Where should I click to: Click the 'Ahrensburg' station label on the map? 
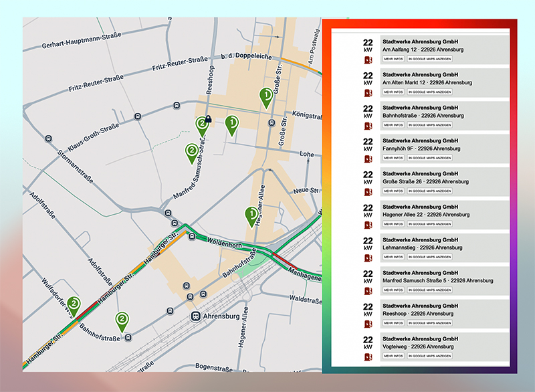point(221,316)
